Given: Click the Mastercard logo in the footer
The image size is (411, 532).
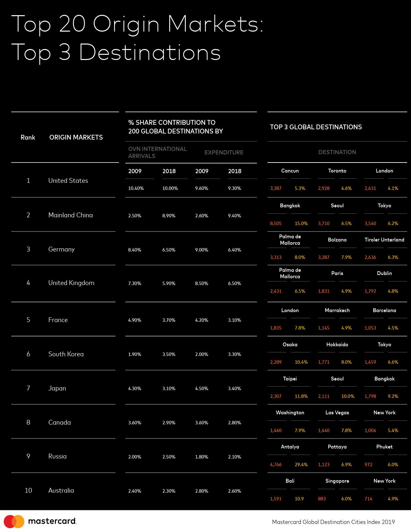Looking at the screenshot, I should (x=40, y=521).
